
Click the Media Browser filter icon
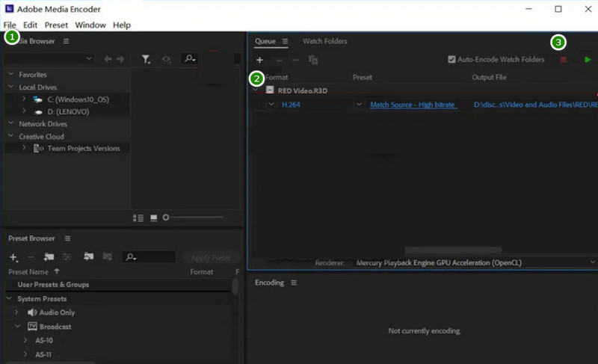pos(146,59)
